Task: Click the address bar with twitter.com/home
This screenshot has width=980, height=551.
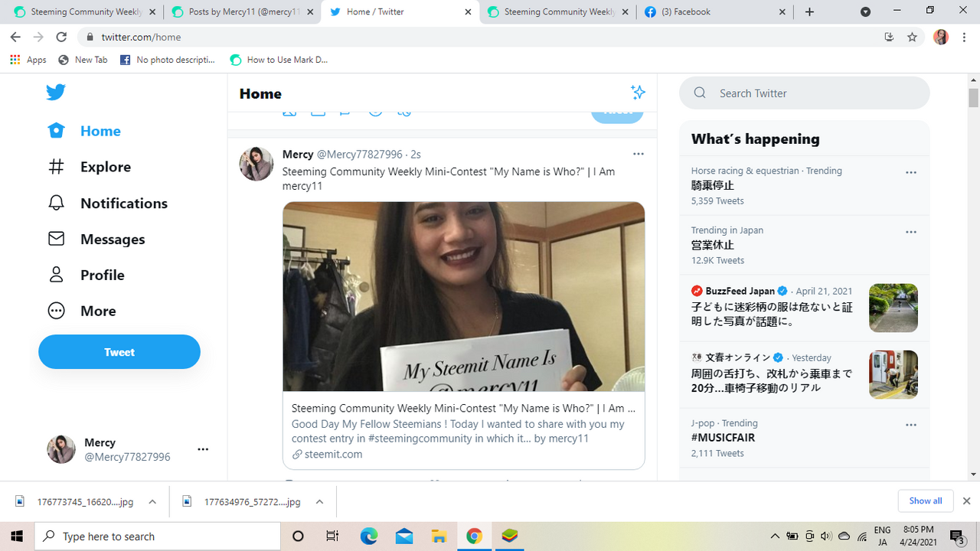Action: tap(482, 37)
